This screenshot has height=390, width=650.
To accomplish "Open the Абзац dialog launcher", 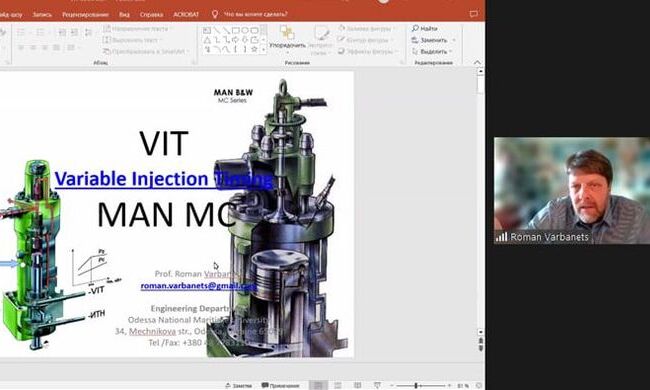I will coord(194,63).
